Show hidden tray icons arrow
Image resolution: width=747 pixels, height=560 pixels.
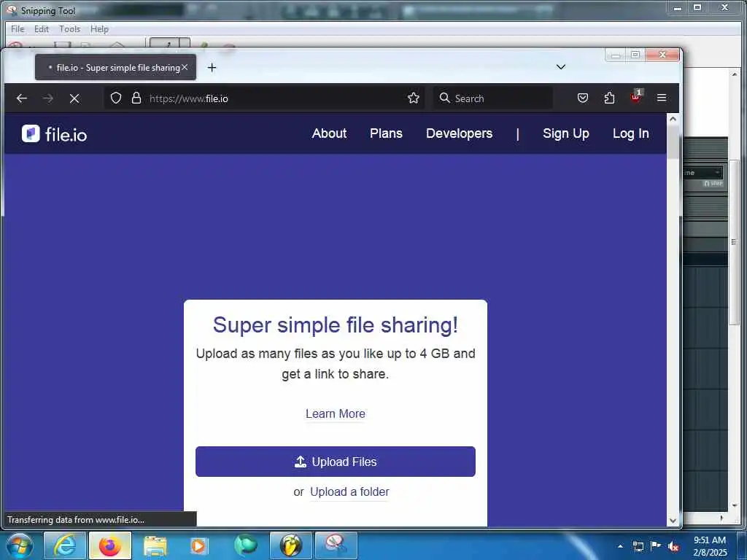[x=620, y=546]
